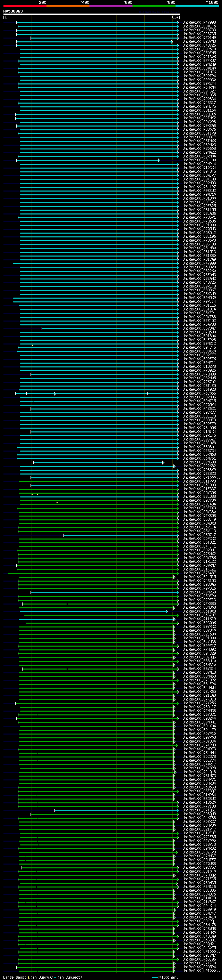This screenshot has height=980, width=222.
Task: Select the UniRef100_A5AFH5 label
Action: 199,53
